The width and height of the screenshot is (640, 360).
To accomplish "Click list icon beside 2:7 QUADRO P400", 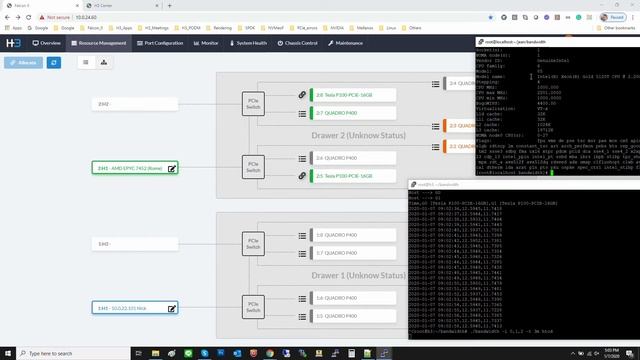I will point(302,114).
